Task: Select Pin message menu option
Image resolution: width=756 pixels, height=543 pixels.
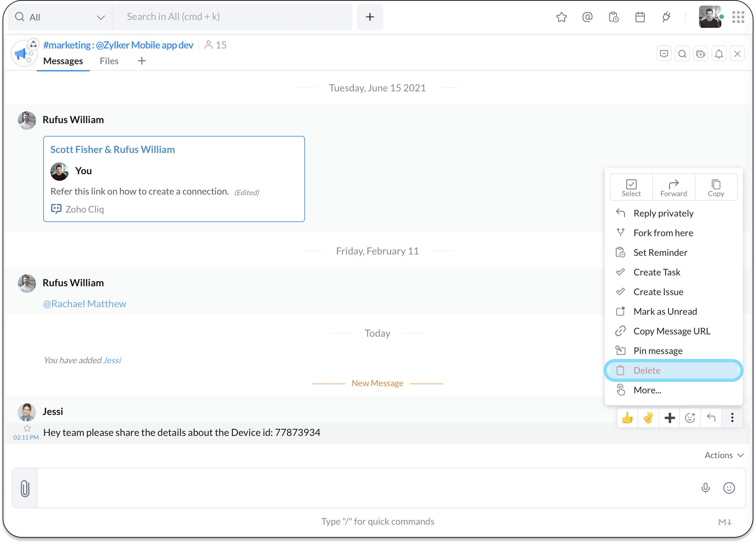Action: tap(658, 350)
